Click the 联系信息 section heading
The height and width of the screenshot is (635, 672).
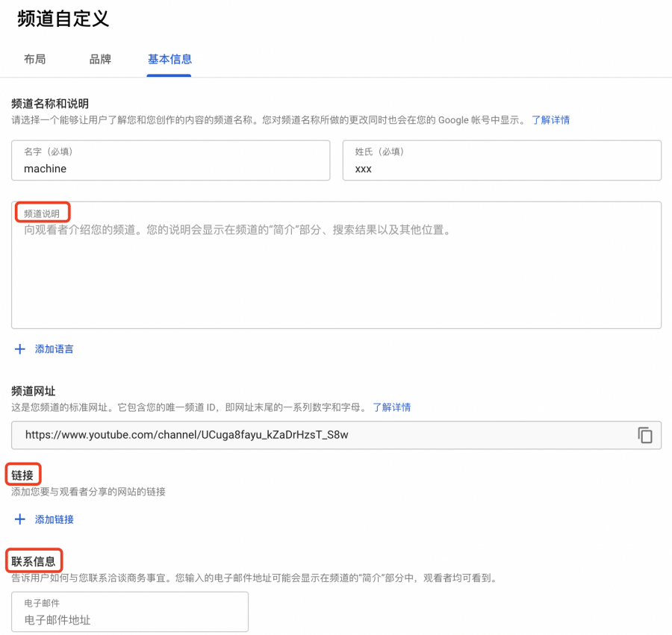pos(34,560)
